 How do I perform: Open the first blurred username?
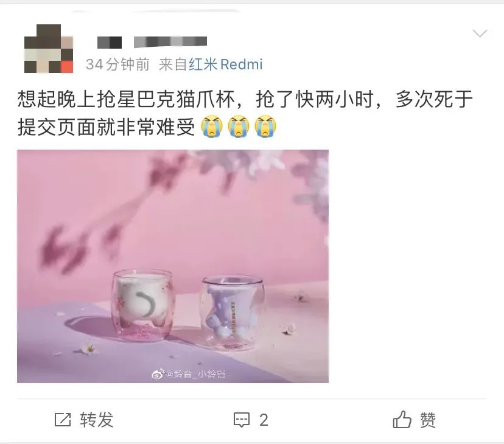110,43
